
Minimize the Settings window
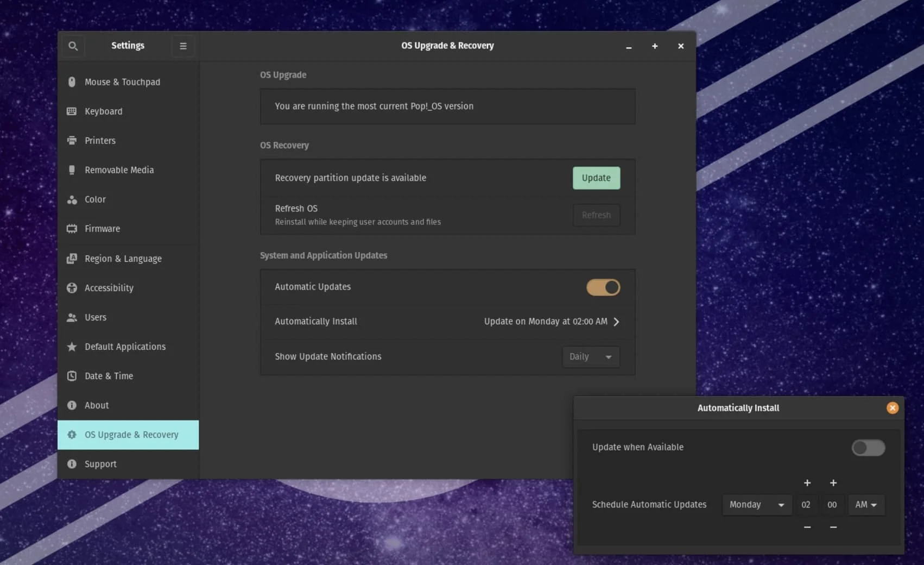629,46
